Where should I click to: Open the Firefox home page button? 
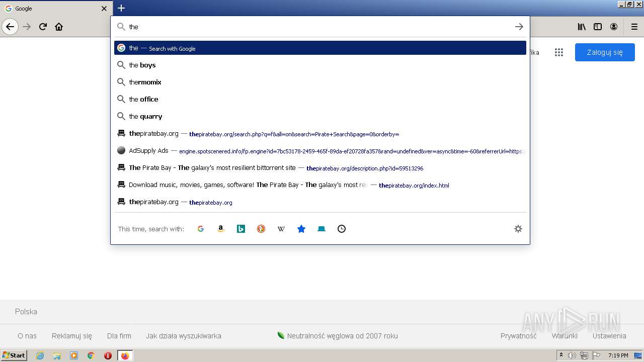click(x=59, y=27)
